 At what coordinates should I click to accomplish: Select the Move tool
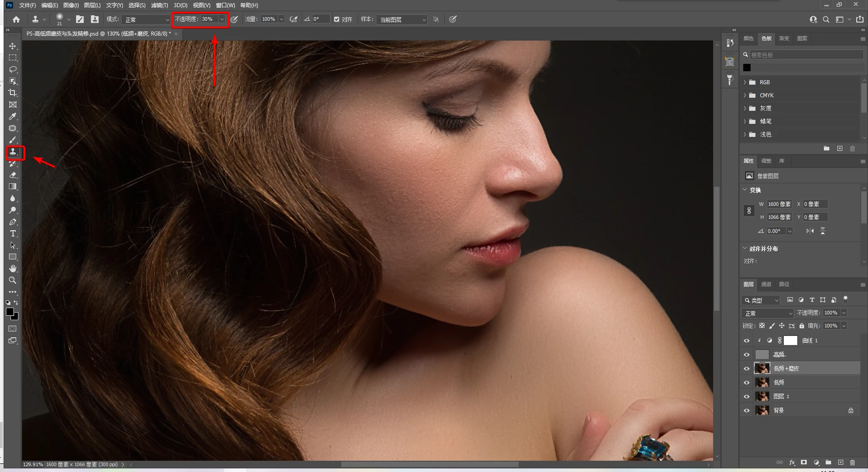(13, 46)
